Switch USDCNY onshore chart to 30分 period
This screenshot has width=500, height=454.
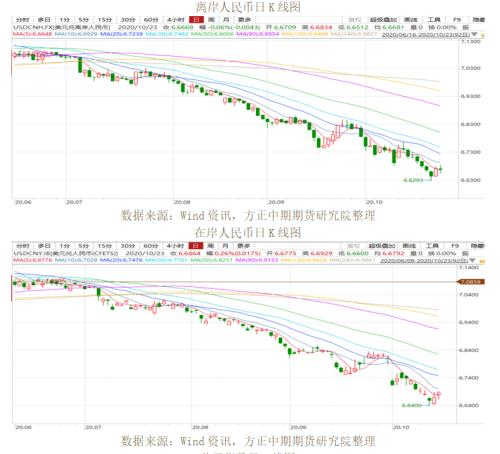[x=128, y=246]
